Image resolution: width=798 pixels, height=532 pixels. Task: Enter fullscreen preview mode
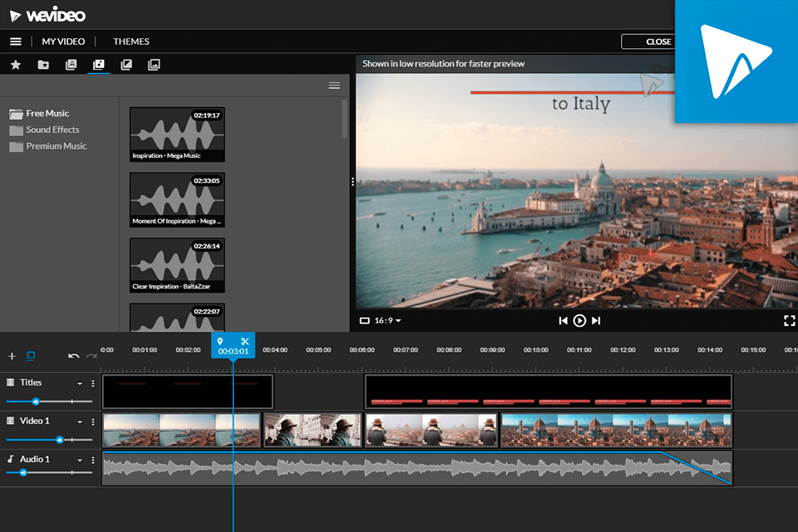click(x=790, y=321)
